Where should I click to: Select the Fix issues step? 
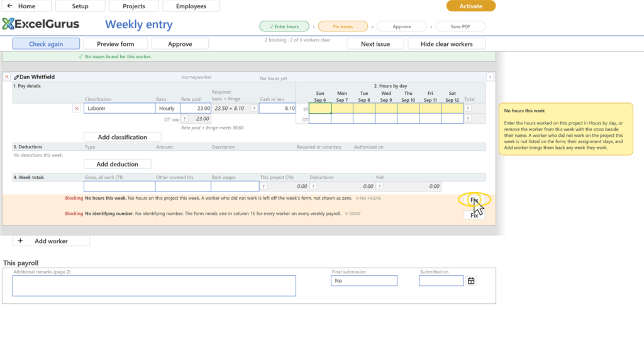tap(343, 26)
